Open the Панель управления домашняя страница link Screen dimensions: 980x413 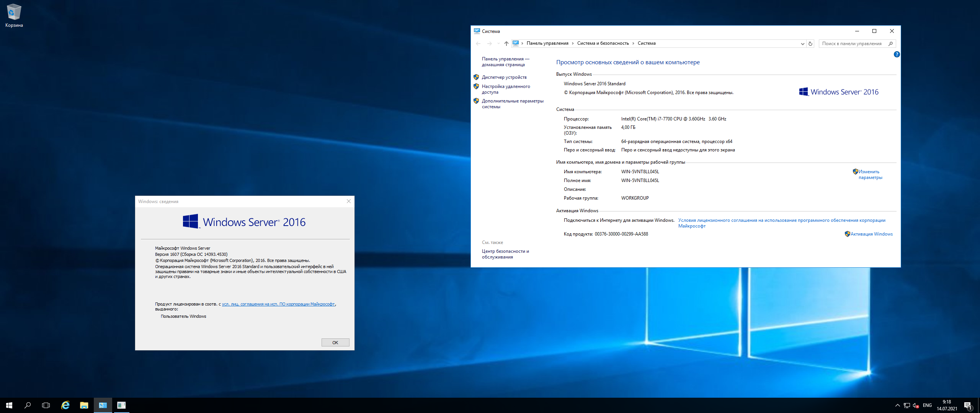505,62
